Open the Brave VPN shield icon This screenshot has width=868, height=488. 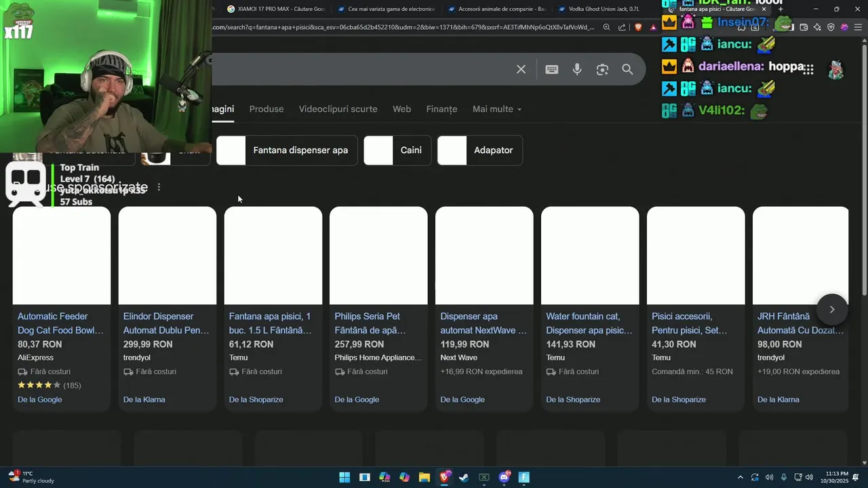point(831,27)
